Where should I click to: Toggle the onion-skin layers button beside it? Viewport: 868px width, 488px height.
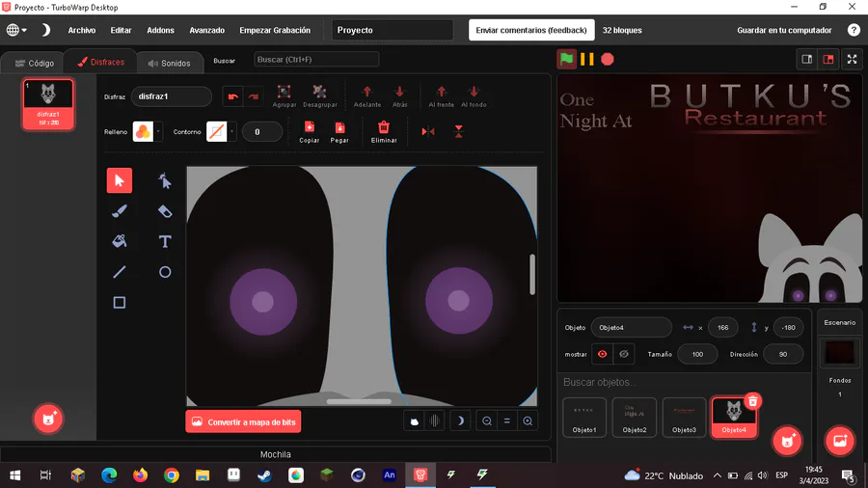[435, 421]
